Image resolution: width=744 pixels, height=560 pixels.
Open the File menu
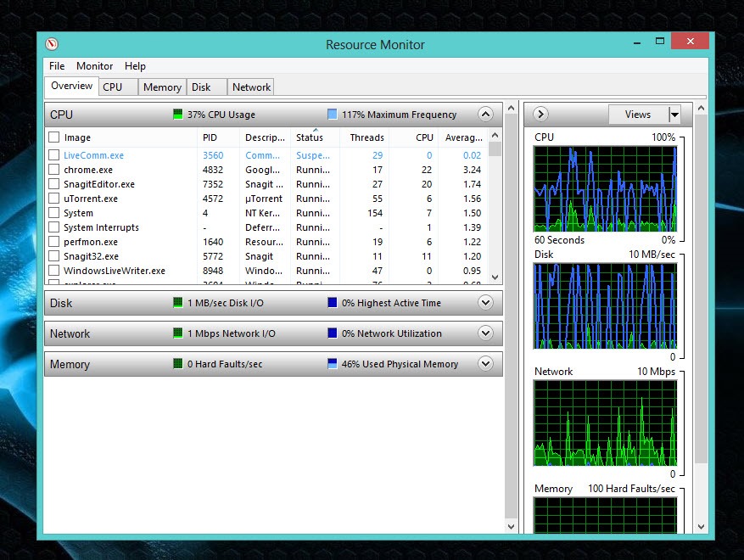(x=57, y=66)
